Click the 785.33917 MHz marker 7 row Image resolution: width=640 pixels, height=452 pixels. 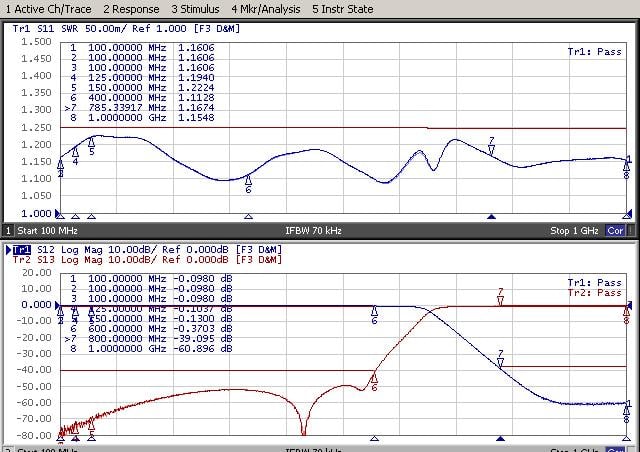(140, 108)
